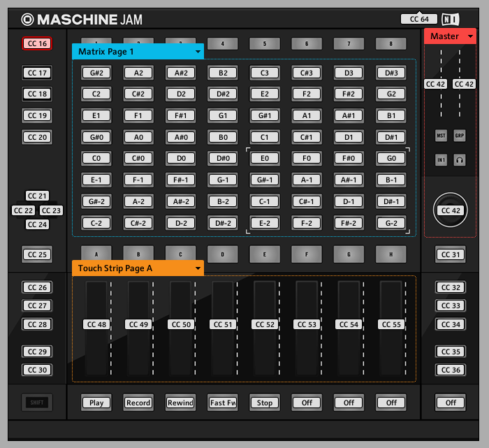
Task: Select the highlighted CC 16 button
Action: click(x=37, y=43)
